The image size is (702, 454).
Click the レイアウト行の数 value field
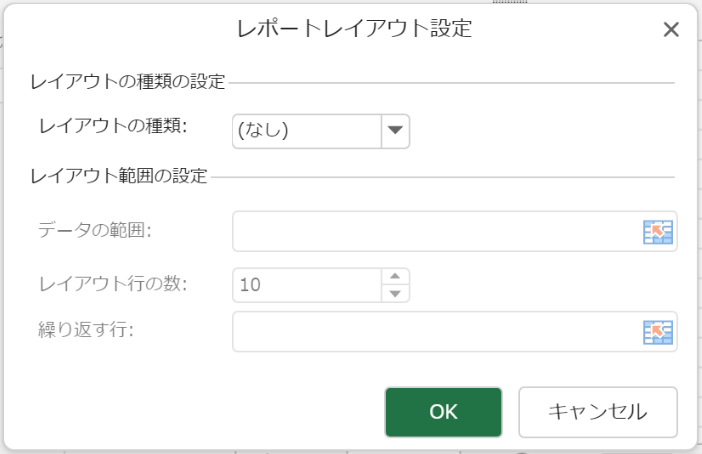(306, 284)
